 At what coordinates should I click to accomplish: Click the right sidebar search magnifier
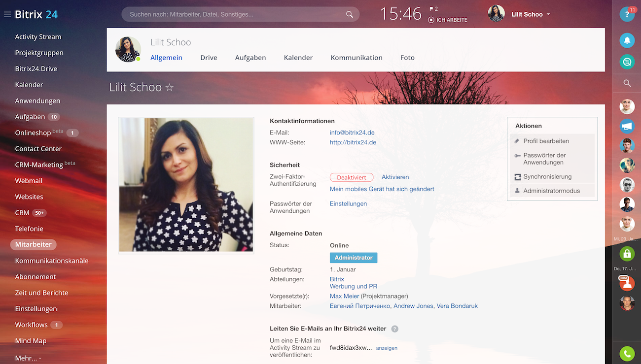pos(627,83)
